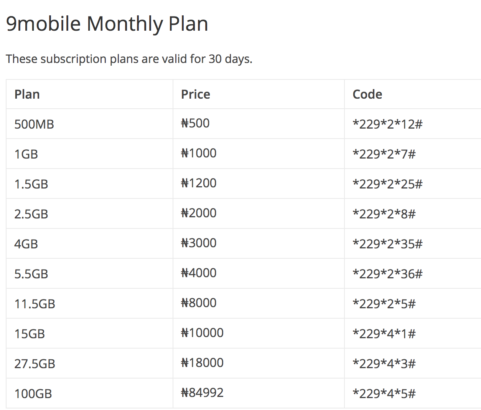Click the *229*4*1# code
481x410 pixels.
pos(384,334)
